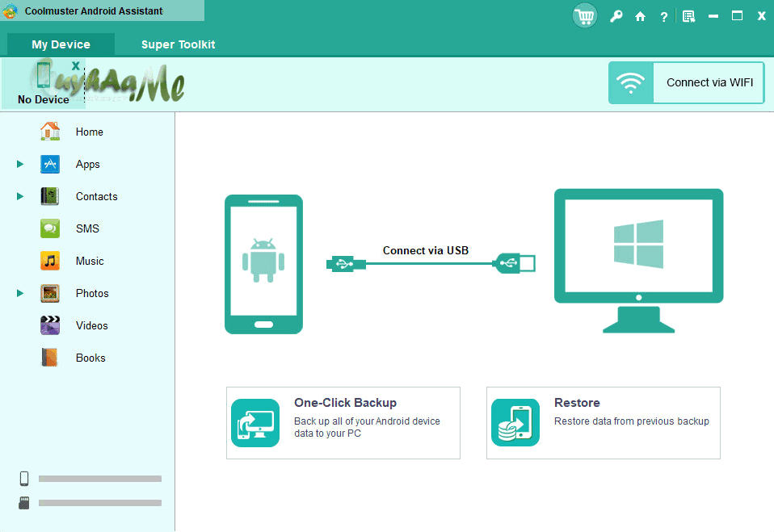This screenshot has height=532, width=774.
Task: Select the Books icon
Action: pyautogui.click(x=49, y=358)
